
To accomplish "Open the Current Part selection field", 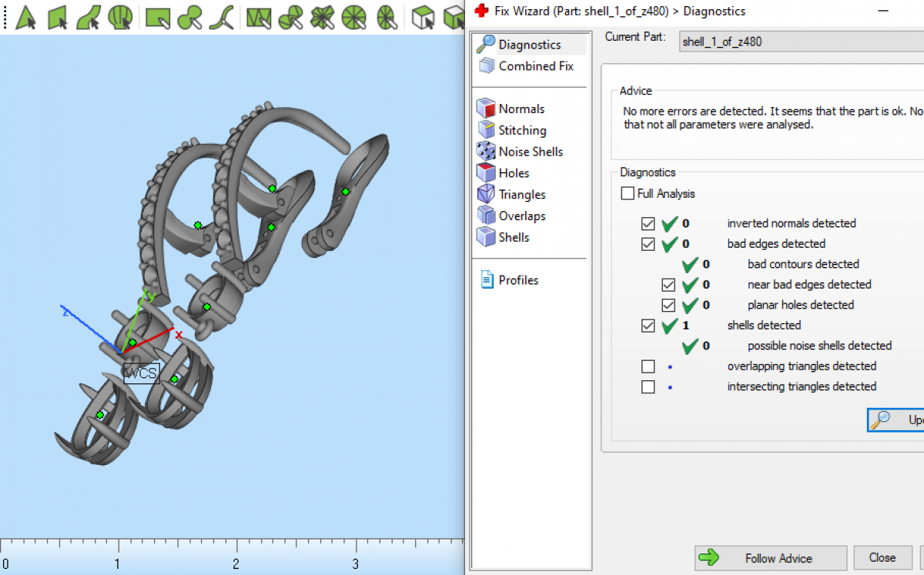I will tap(801, 42).
